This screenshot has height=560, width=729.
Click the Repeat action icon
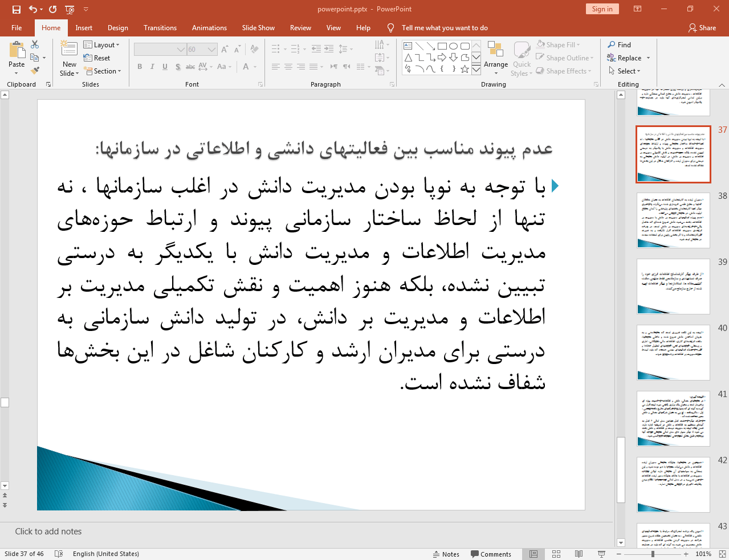coord(53,9)
